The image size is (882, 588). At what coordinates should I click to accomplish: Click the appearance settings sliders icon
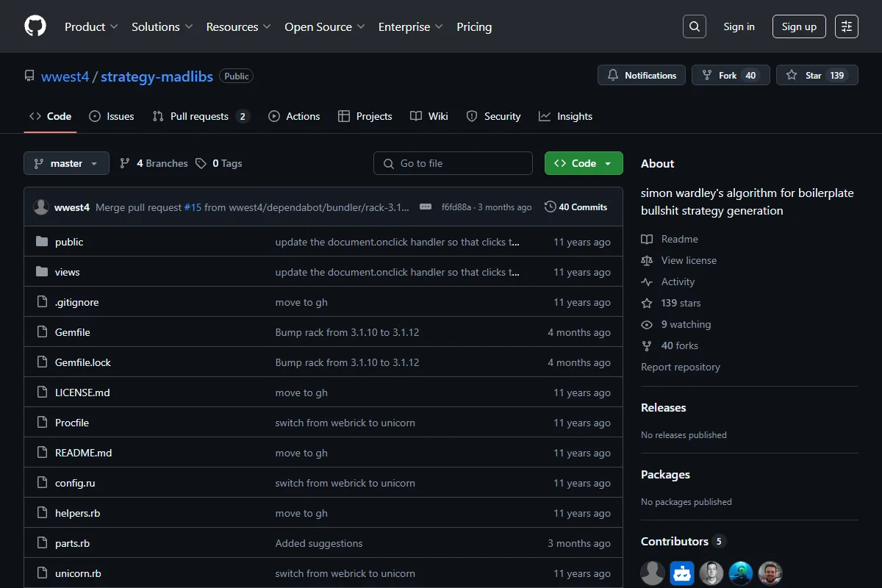847,26
